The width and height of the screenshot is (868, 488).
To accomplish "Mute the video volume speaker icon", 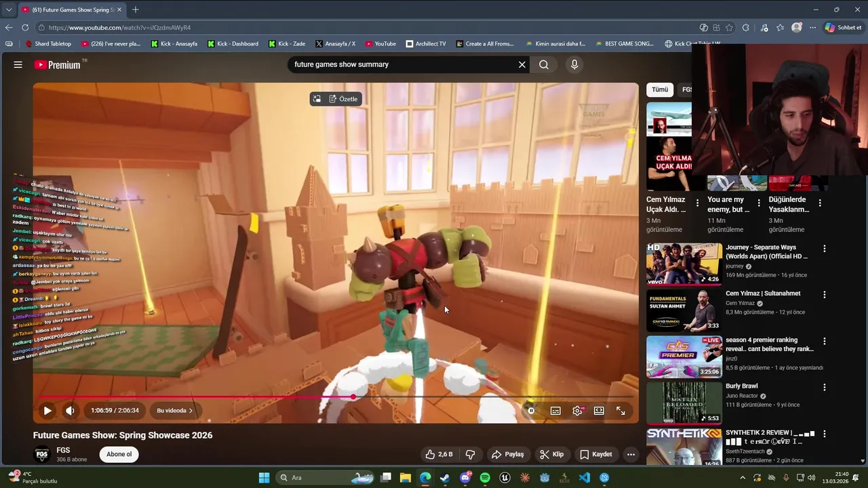I will tap(70, 411).
